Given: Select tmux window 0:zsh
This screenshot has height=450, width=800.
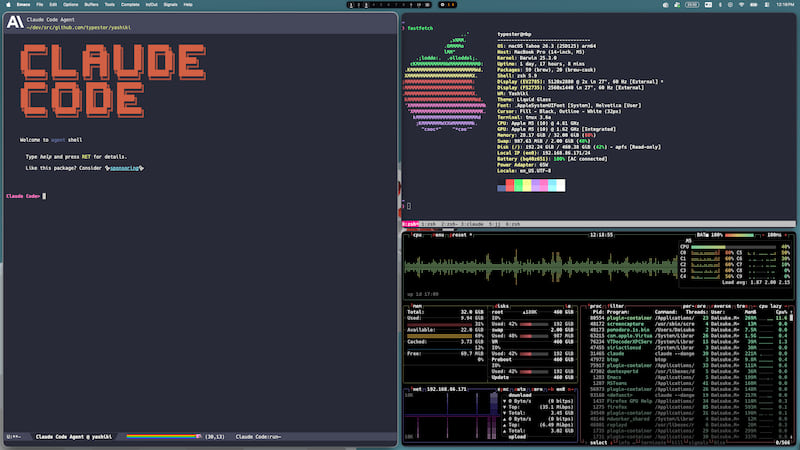Looking at the screenshot, I should click(410, 224).
